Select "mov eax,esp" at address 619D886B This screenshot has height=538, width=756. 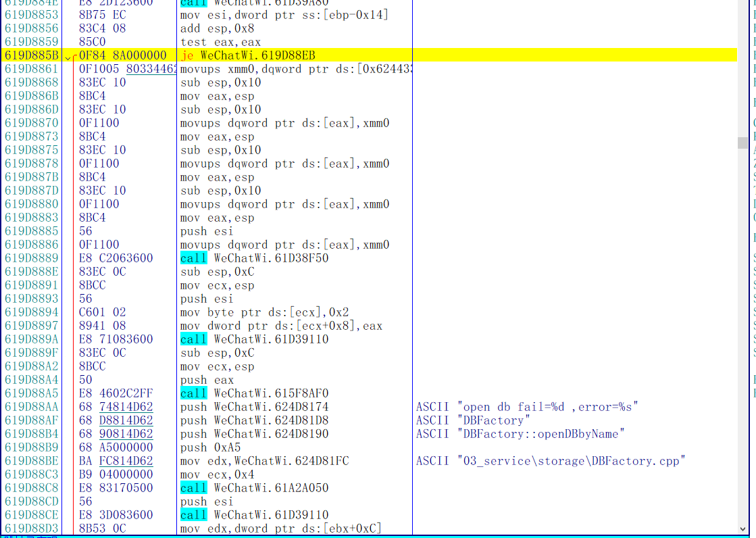pos(218,96)
